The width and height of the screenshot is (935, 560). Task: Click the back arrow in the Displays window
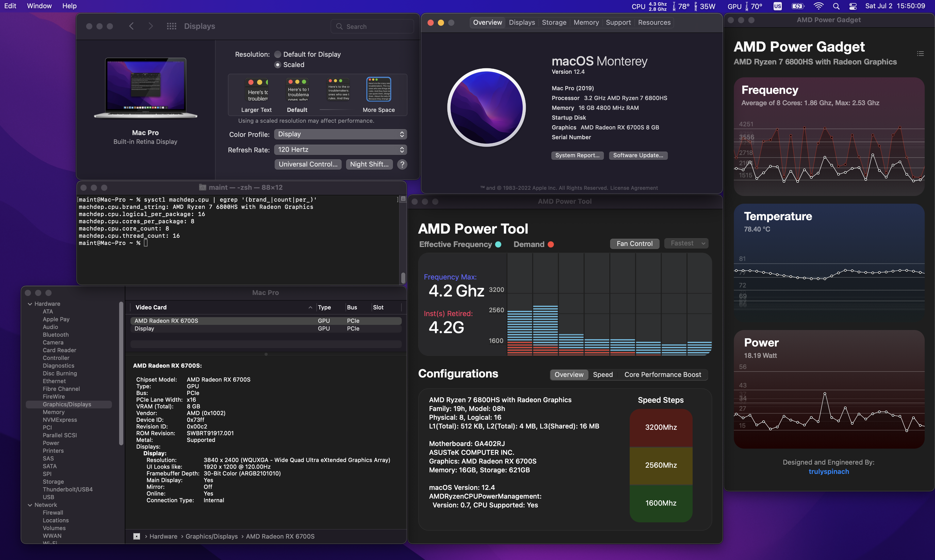(131, 26)
